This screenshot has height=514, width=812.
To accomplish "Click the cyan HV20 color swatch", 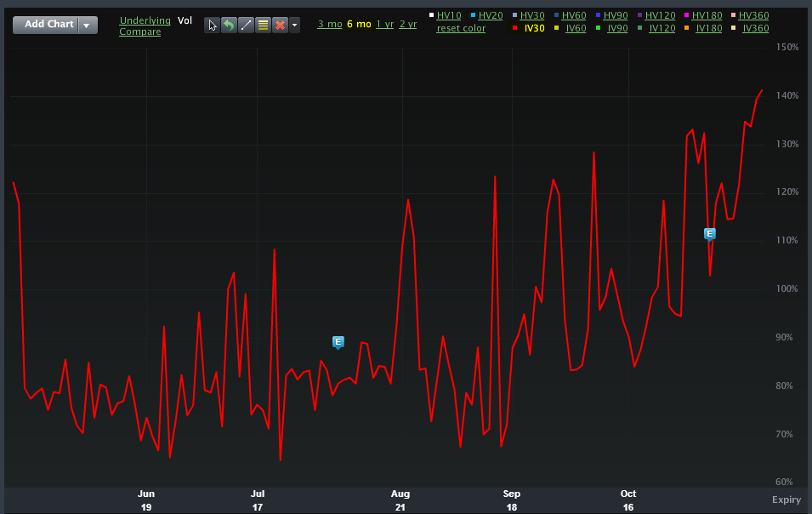I will [x=473, y=15].
